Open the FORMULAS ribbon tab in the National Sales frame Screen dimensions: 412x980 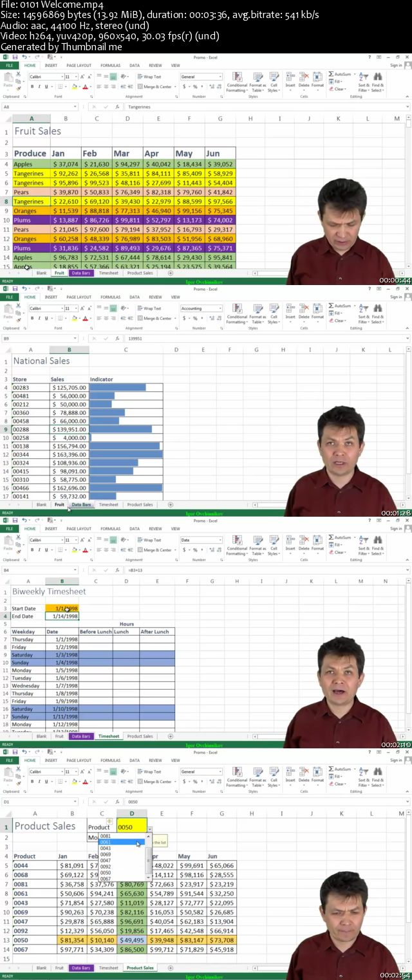pos(110,297)
